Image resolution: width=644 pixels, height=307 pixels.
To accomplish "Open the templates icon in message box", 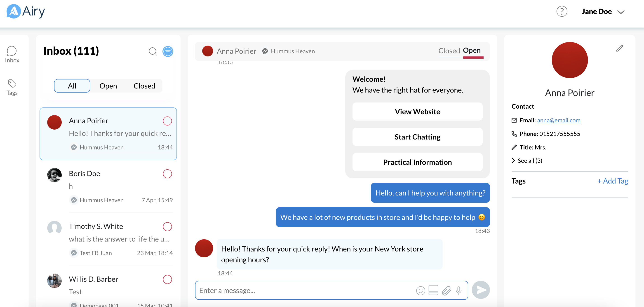I will pos(433,290).
